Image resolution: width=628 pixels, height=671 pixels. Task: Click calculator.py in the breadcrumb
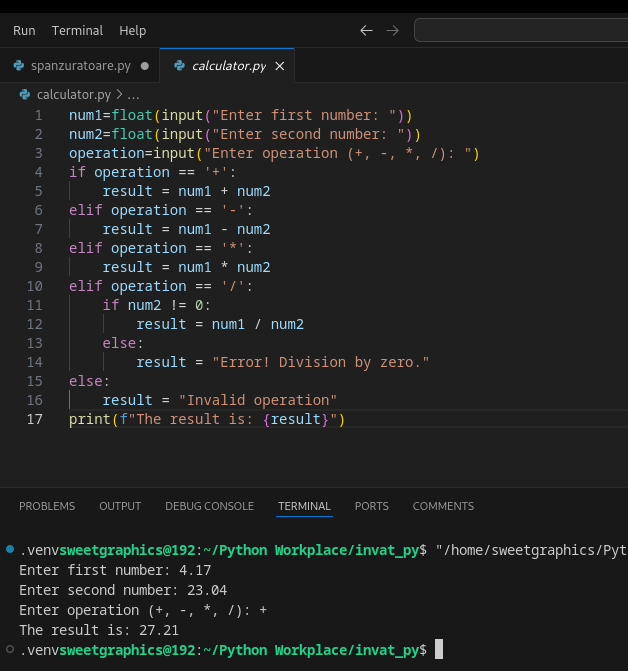click(x=74, y=95)
